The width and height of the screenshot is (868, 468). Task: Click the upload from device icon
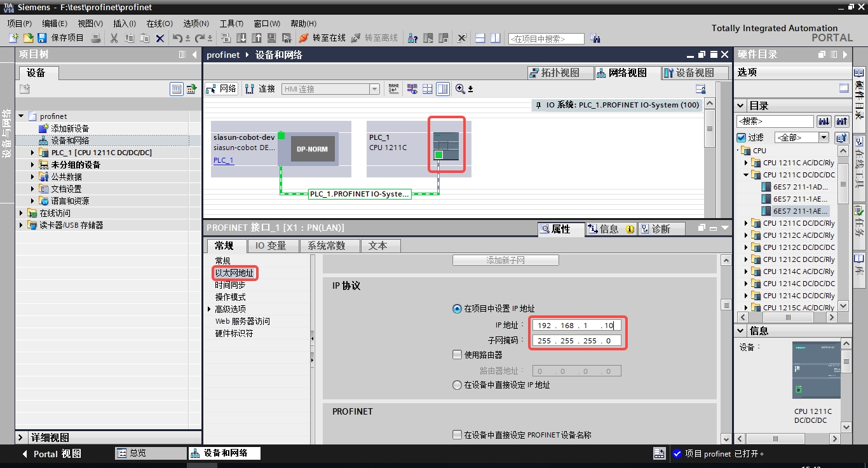(x=257, y=38)
